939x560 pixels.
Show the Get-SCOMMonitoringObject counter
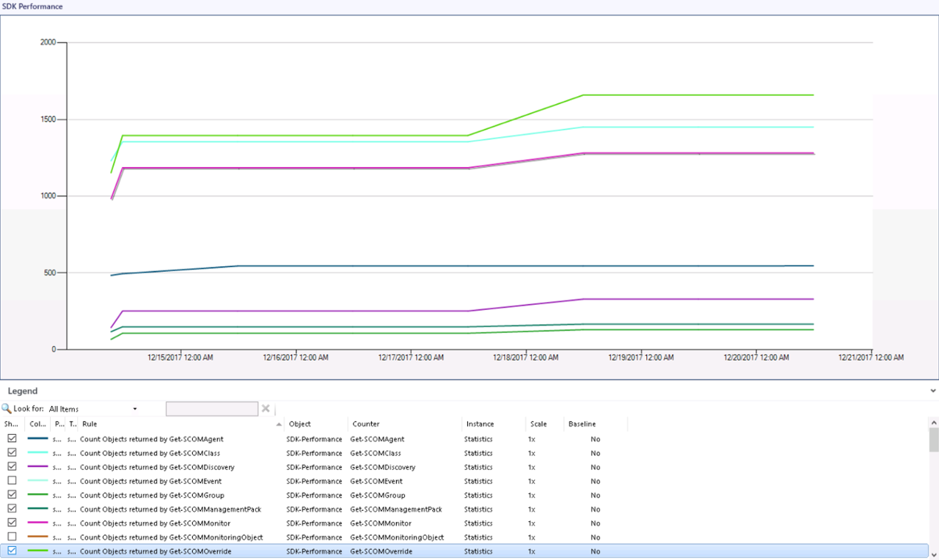(12, 537)
